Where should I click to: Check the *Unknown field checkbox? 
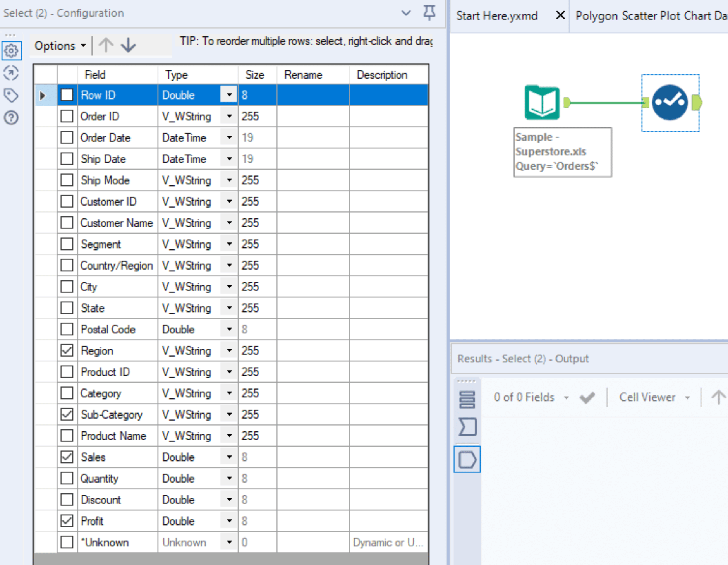(67, 542)
